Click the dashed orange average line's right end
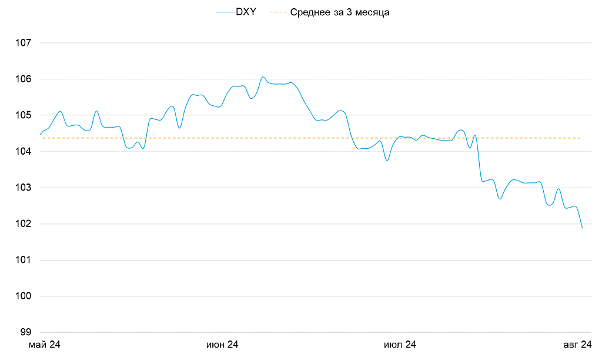Image resolution: width=602 pixels, height=364 pixels. [580, 138]
